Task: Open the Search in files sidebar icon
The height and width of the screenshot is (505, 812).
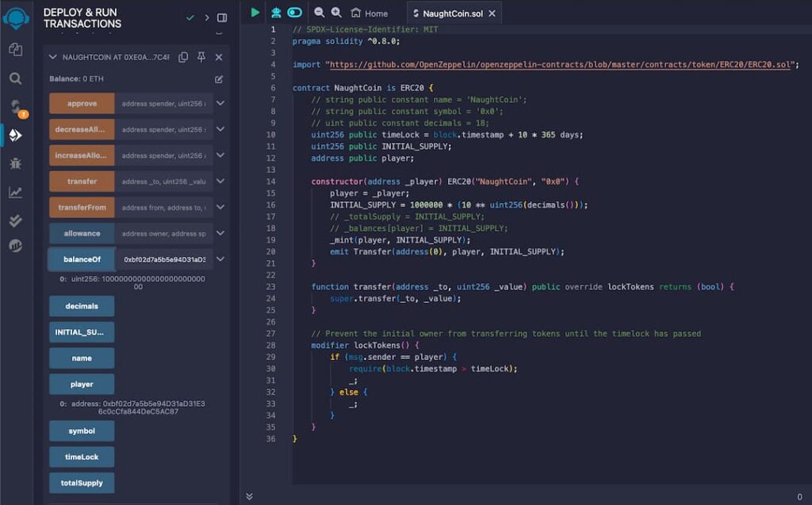Action: coord(16,78)
